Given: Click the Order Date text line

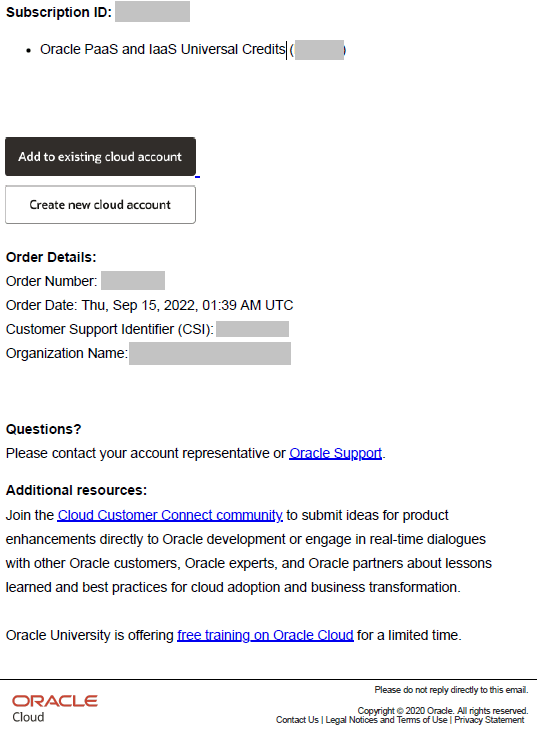Looking at the screenshot, I should [150, 305].
